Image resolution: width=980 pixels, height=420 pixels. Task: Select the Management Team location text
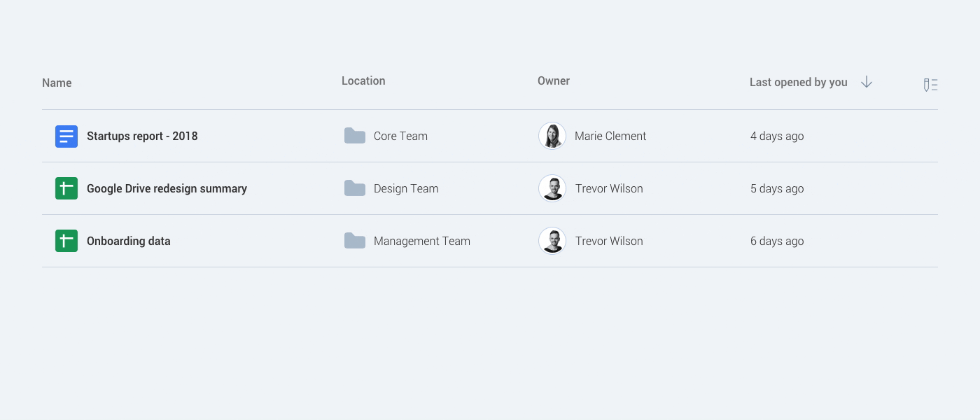pyautogui.click(x=422, y=241)
